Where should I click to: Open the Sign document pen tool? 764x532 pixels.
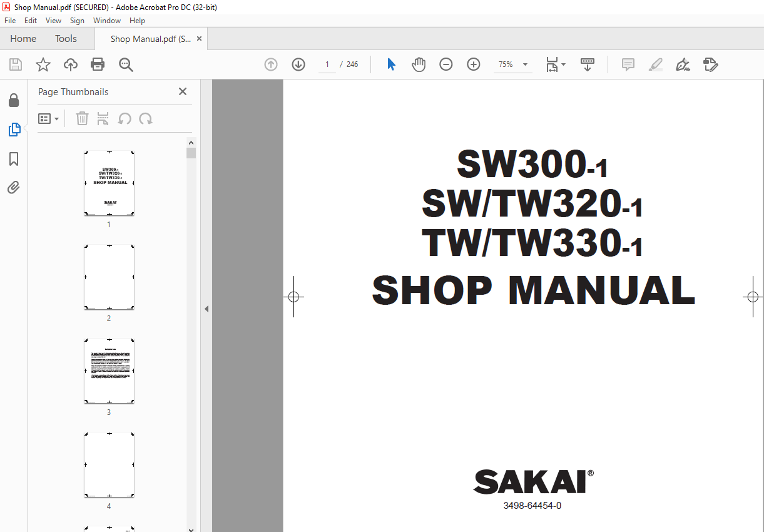tap(683, 64)
